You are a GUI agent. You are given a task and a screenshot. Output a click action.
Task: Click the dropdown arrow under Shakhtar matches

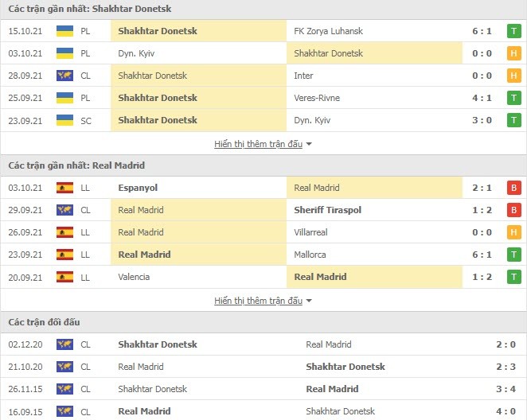coord(309,144)
